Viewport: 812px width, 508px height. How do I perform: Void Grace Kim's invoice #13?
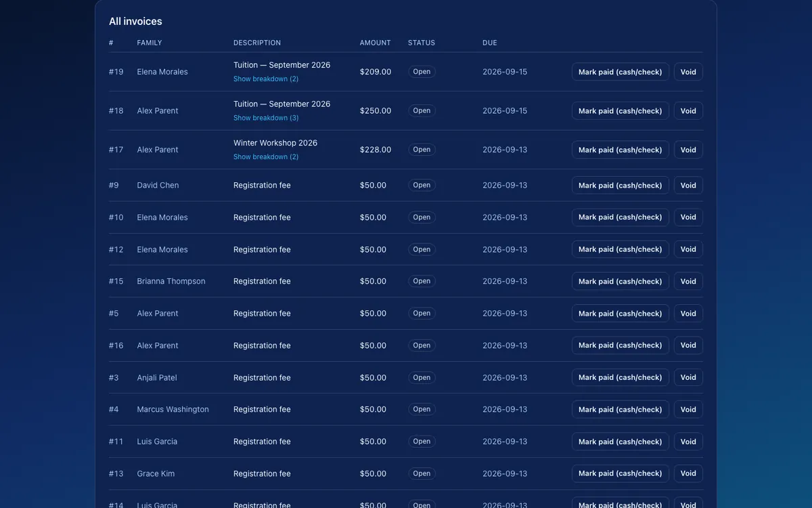pyautogui.click(x=688, y=473)
